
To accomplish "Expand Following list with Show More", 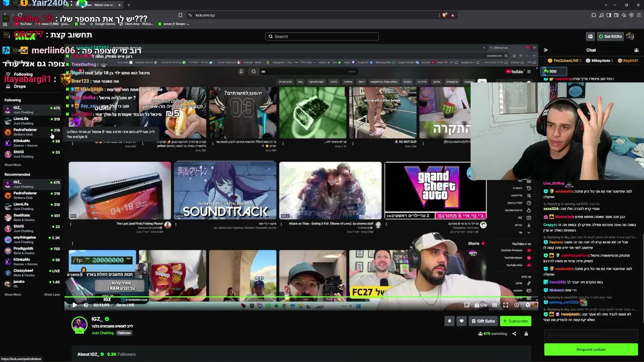I will (13, 165).
